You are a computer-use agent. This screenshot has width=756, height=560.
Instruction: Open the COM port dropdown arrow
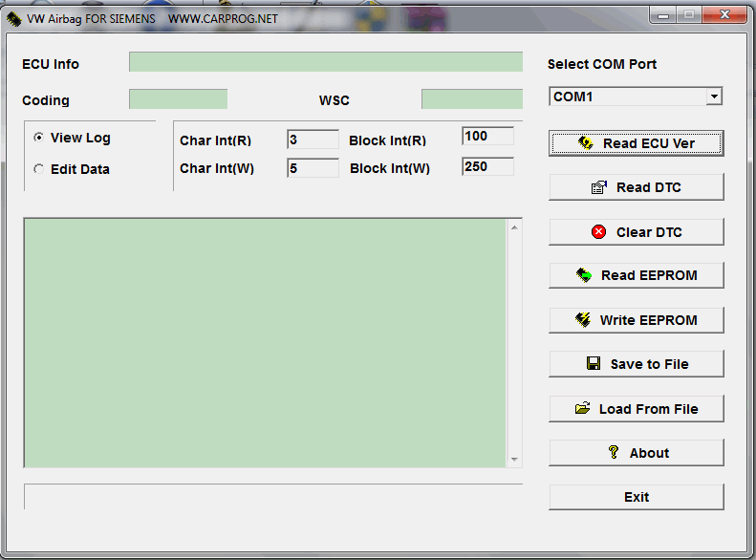[713, 97]
